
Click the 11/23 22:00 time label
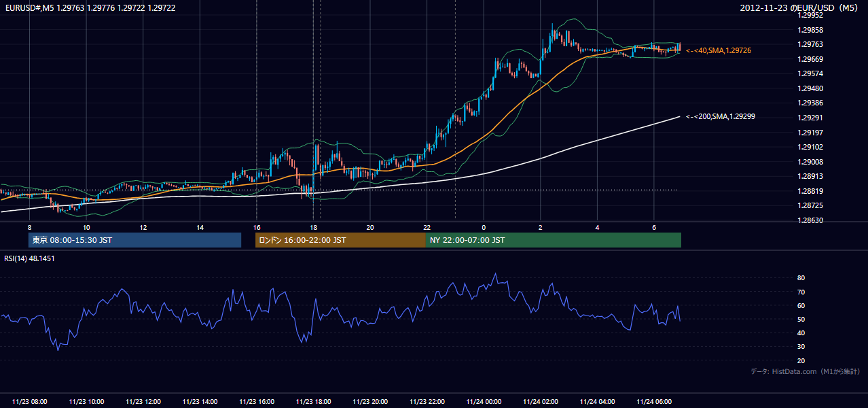coord(427,401)
